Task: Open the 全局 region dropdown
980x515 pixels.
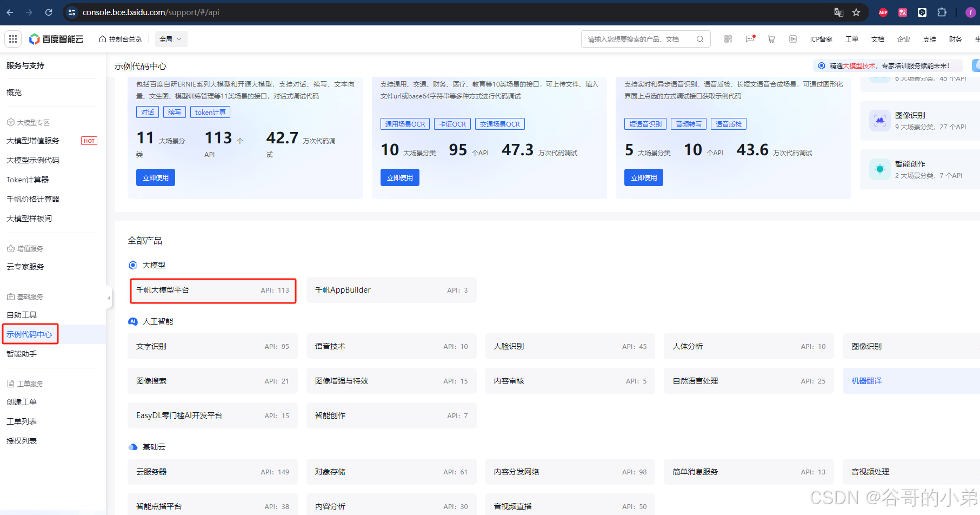Action: pyautogui.click(x=171, y=39)
